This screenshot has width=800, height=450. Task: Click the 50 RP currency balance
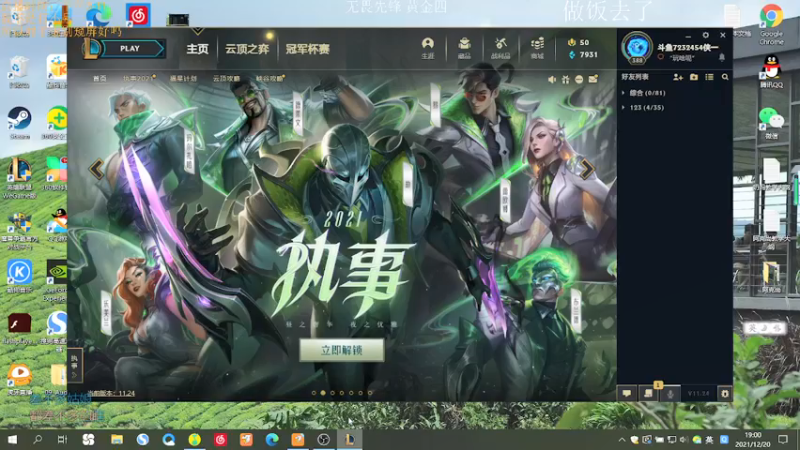click(x=579, y=42)
